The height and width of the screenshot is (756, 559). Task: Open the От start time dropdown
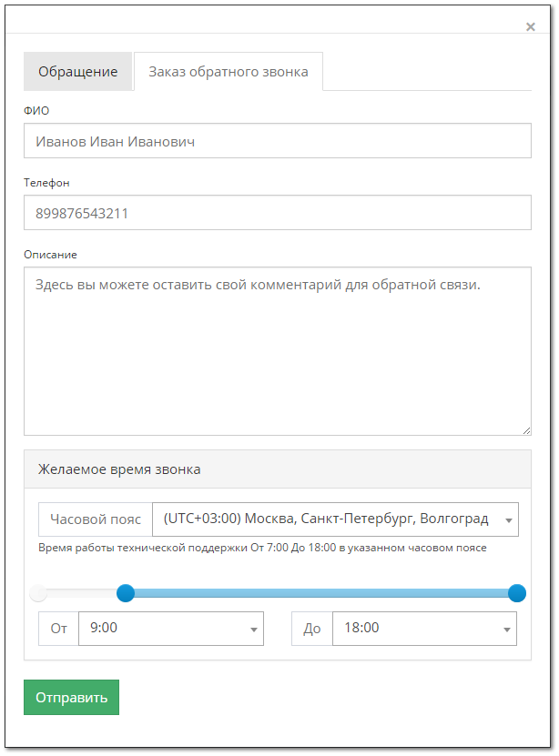(171, 629)
